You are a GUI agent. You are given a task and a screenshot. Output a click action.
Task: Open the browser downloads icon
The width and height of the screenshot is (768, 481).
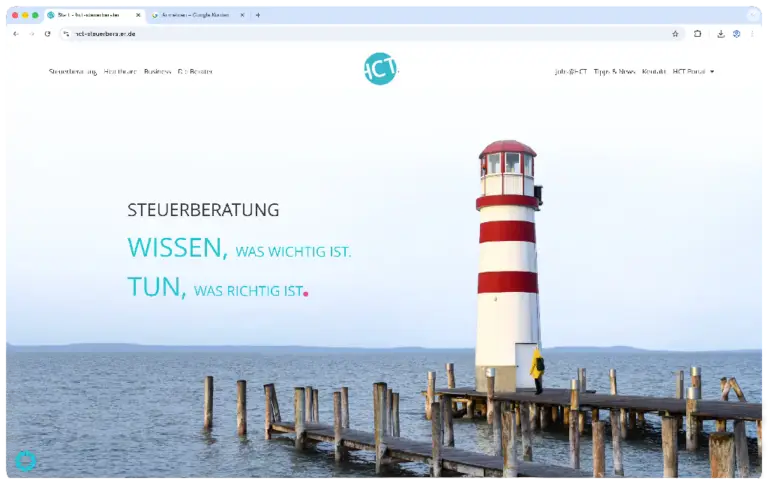coord(721,34)
